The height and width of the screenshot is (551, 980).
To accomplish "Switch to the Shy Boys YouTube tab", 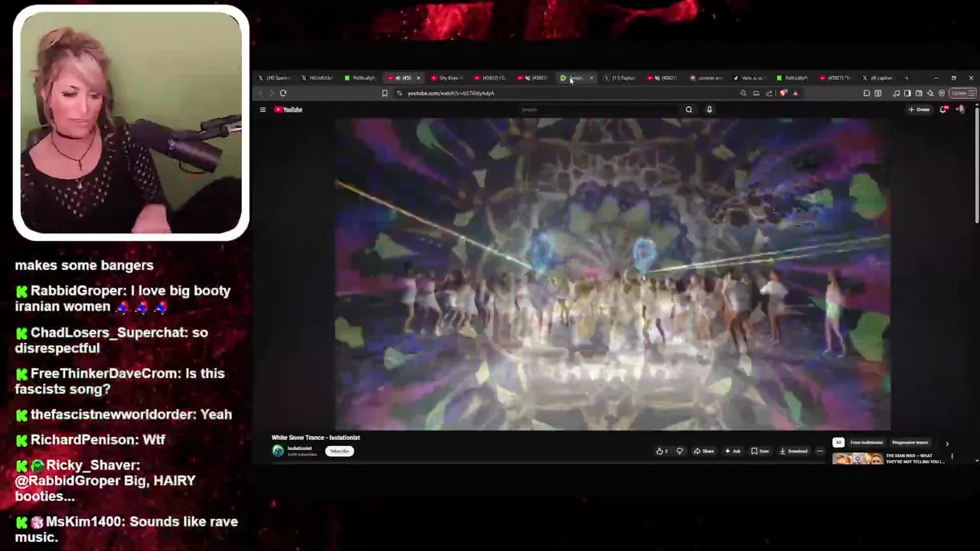I will pyautogui.click(x=449, y=78).
